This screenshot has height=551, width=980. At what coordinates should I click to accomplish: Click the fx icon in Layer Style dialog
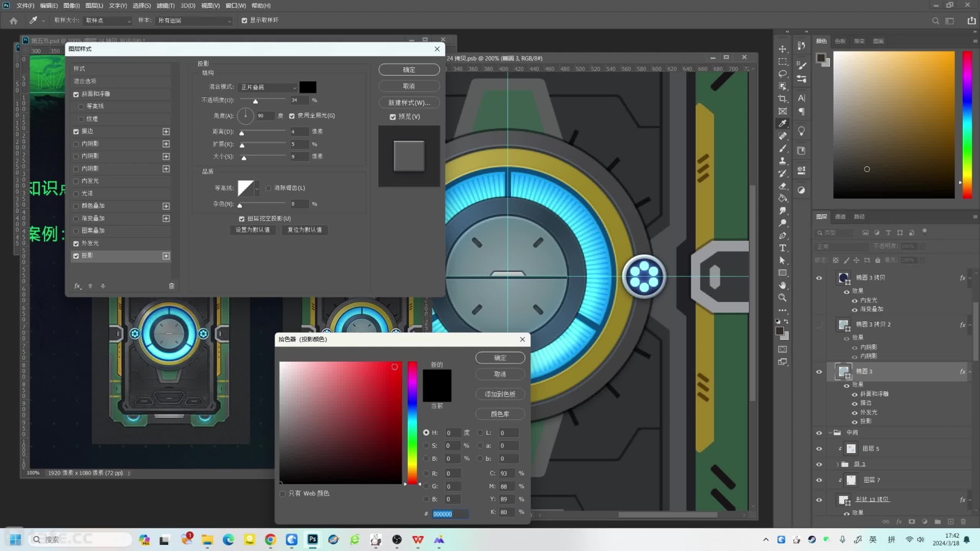point(77,286)
